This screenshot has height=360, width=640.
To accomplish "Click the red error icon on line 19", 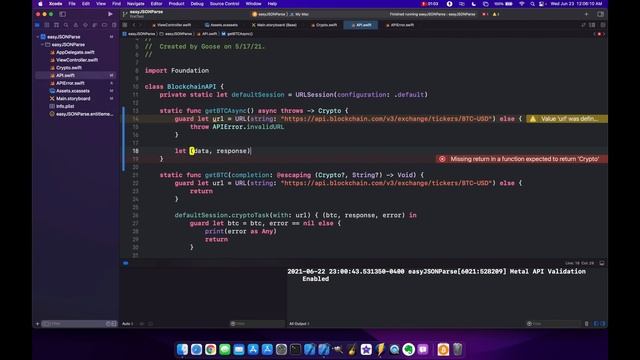I will (x=442, y=159).
